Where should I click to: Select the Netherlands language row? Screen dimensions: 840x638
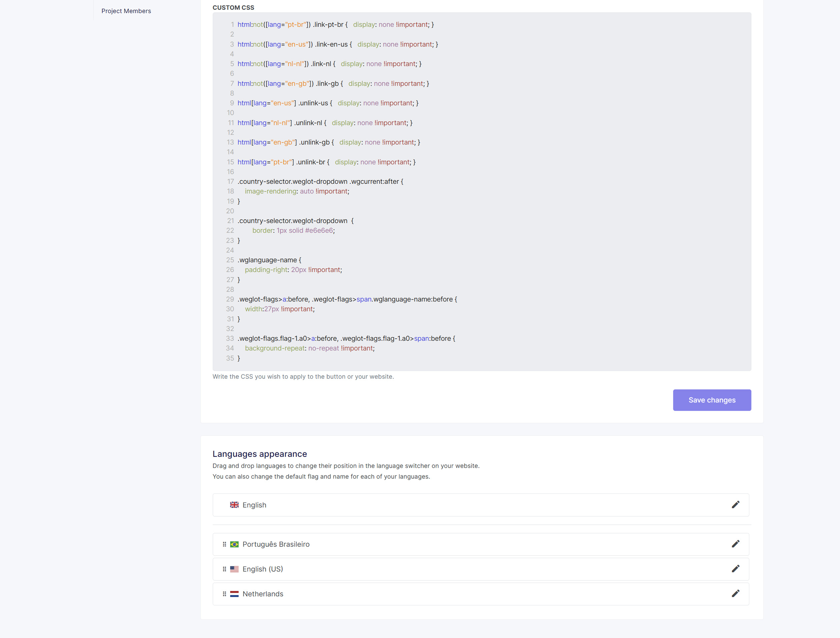tap(456, 594)
